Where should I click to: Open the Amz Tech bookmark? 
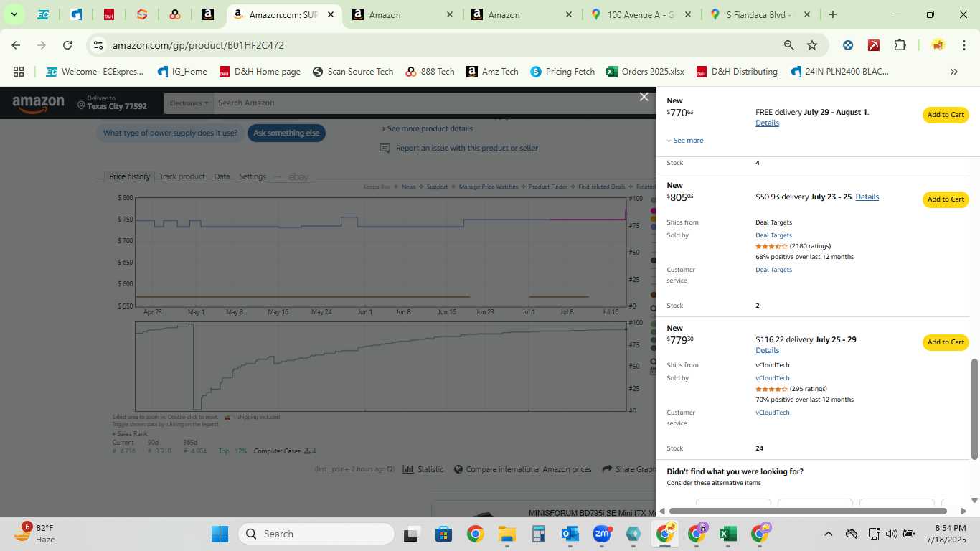[x=492, y=72]
